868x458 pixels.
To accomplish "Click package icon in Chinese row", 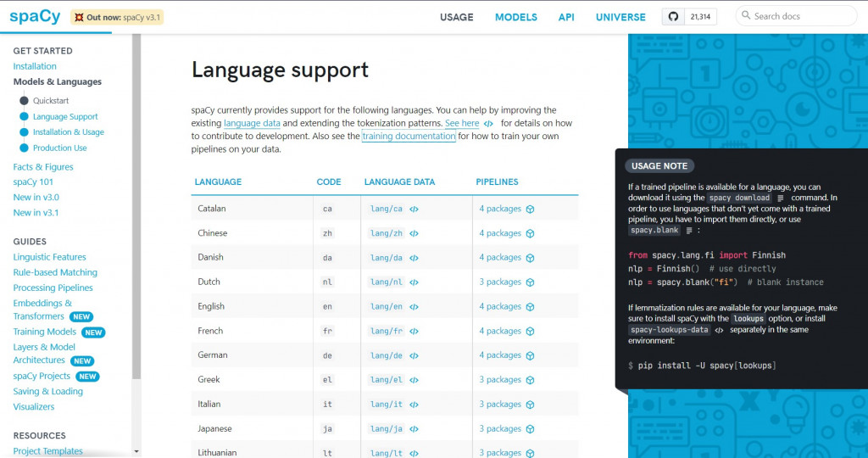I will (x=531, y=234).
